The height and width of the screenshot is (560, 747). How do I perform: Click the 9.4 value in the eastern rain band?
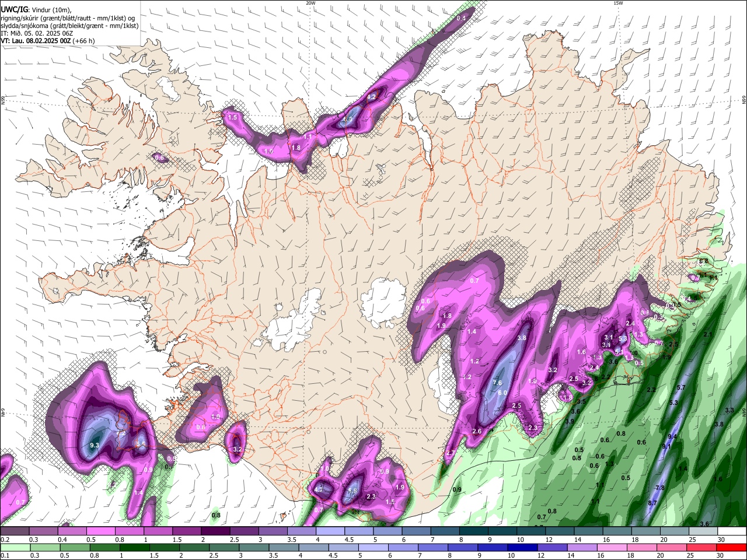(672, 436)
